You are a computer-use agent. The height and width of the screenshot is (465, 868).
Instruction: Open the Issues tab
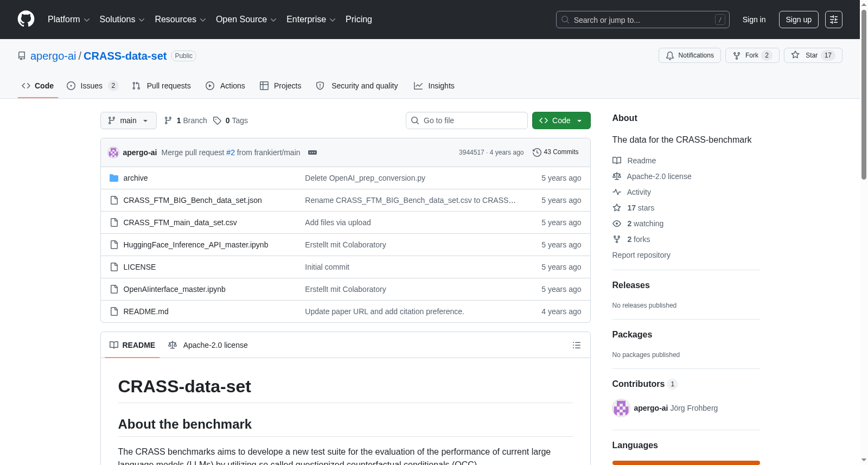(92, 86)
